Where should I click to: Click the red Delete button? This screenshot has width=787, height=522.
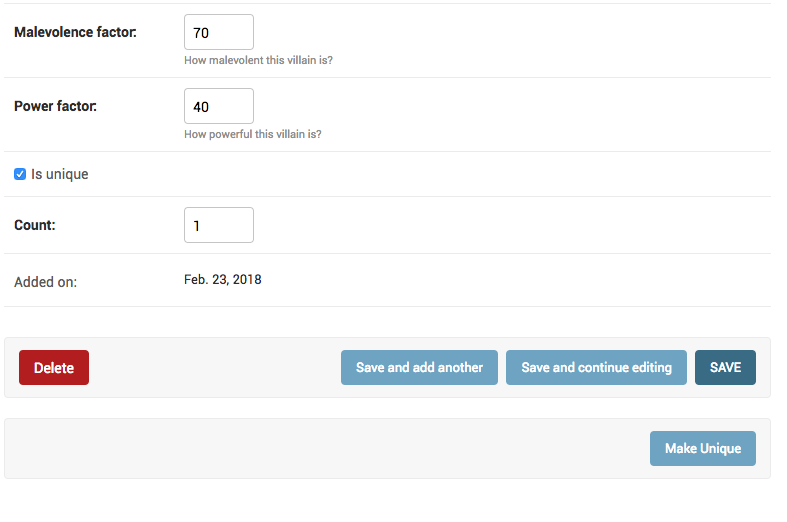click(x=54, y=367)
